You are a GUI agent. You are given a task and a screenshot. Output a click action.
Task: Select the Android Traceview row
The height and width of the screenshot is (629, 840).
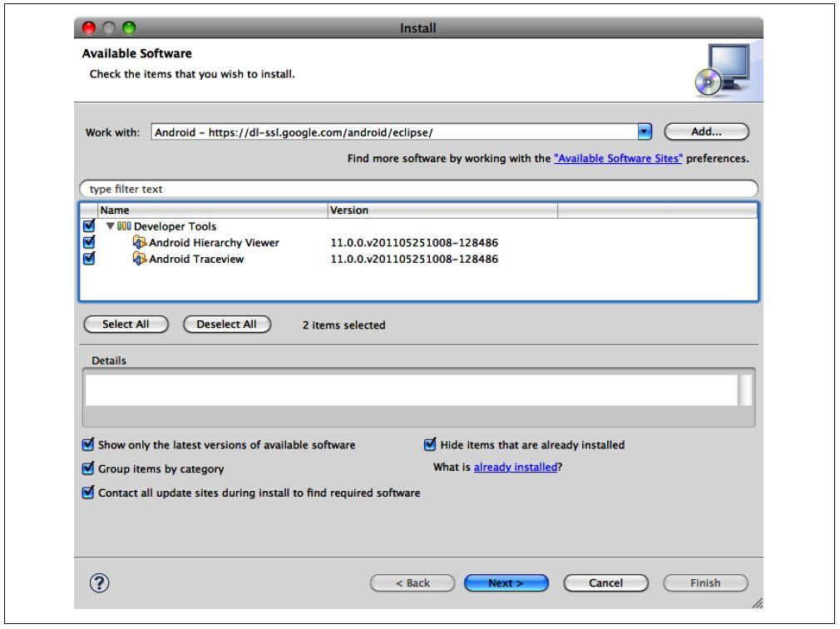point(418,259)
